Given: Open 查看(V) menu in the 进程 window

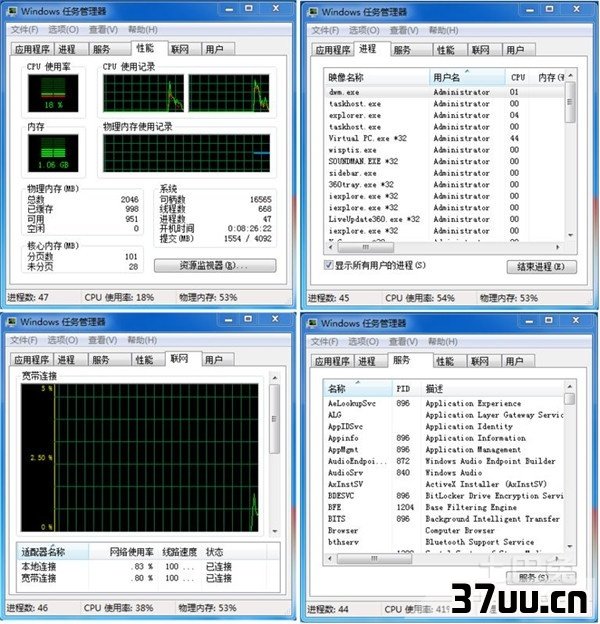Looking at the screenshot, I should pyautogui.click(x=404, y=31).
